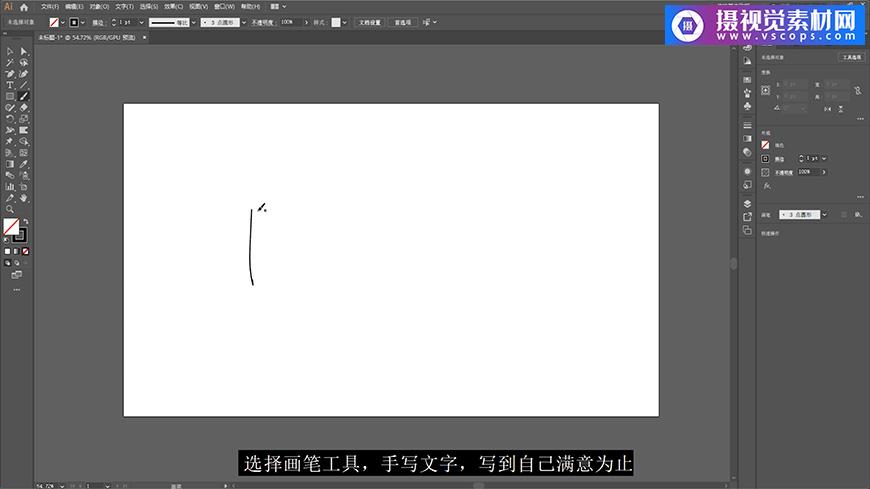The width and height of the screenshot is (870, 489).
Task: Open the 编辑(E) menu
Action: 74,7
